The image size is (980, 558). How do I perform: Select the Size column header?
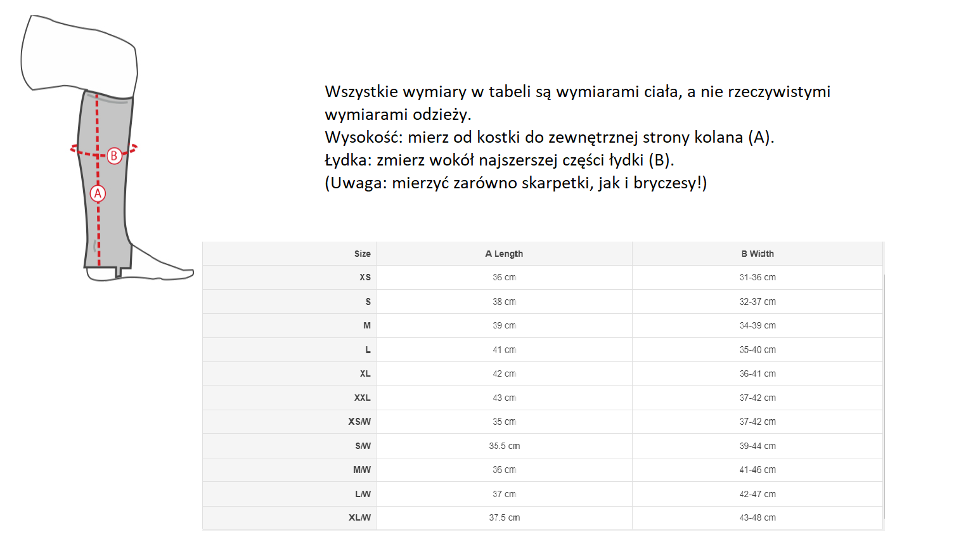pyautogui.click(x=362, y=254)
